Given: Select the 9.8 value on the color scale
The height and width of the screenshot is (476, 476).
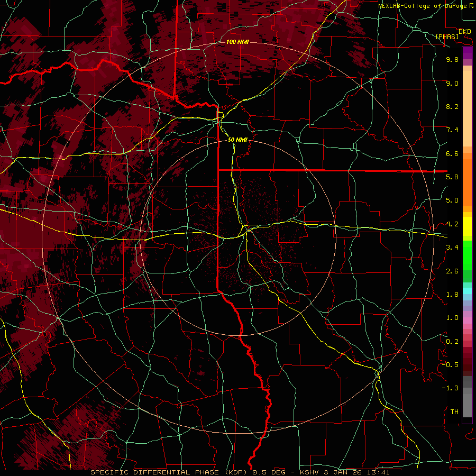Looking at the screenshot, I should point(452,60).
